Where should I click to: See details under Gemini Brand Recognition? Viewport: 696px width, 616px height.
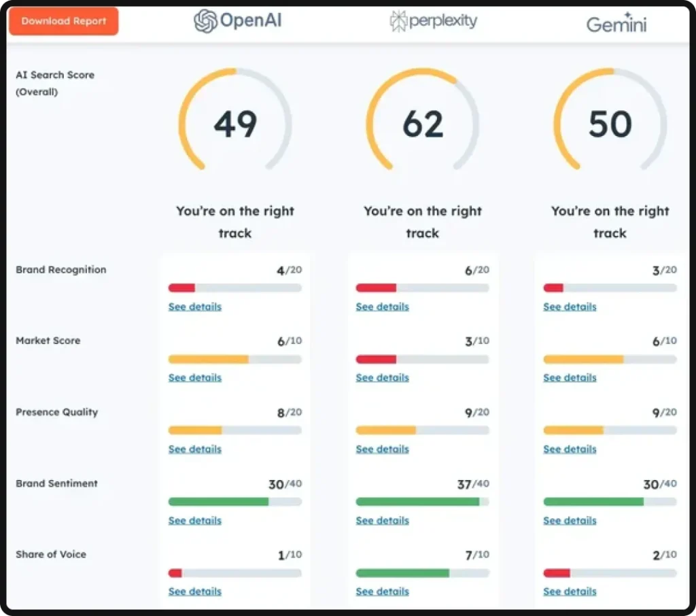pos(569,307)
